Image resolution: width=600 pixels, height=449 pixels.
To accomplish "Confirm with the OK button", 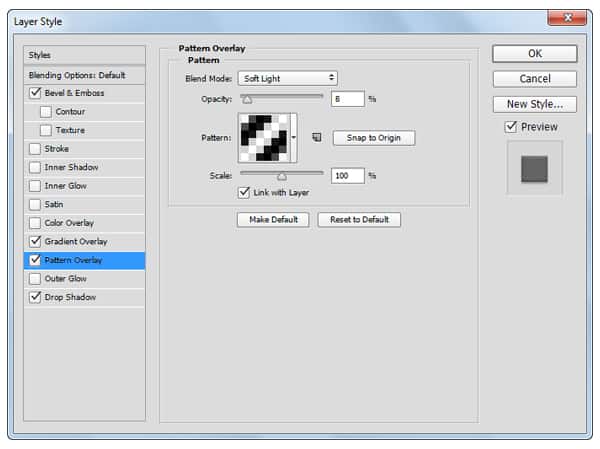I will (534, 54).
